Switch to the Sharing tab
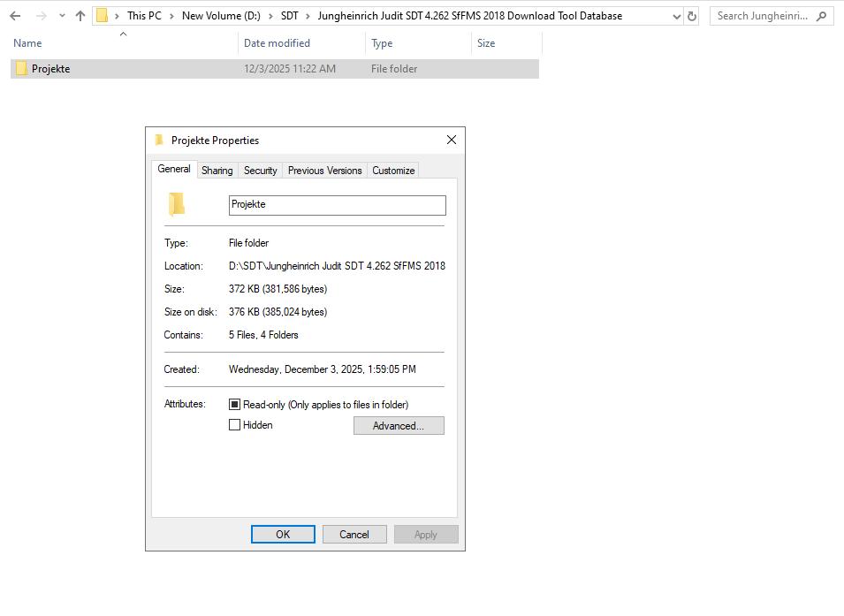This screenshot has width=844, height=616. [217, 171]
